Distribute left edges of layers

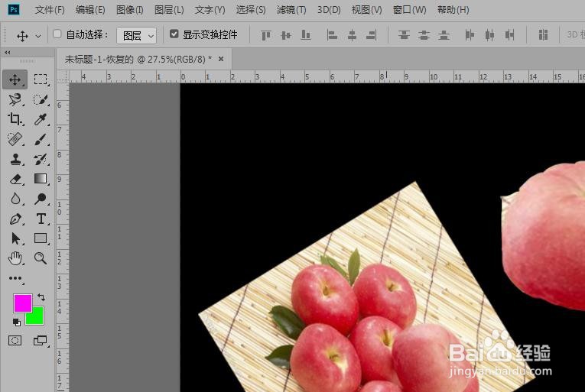[470, 35]
